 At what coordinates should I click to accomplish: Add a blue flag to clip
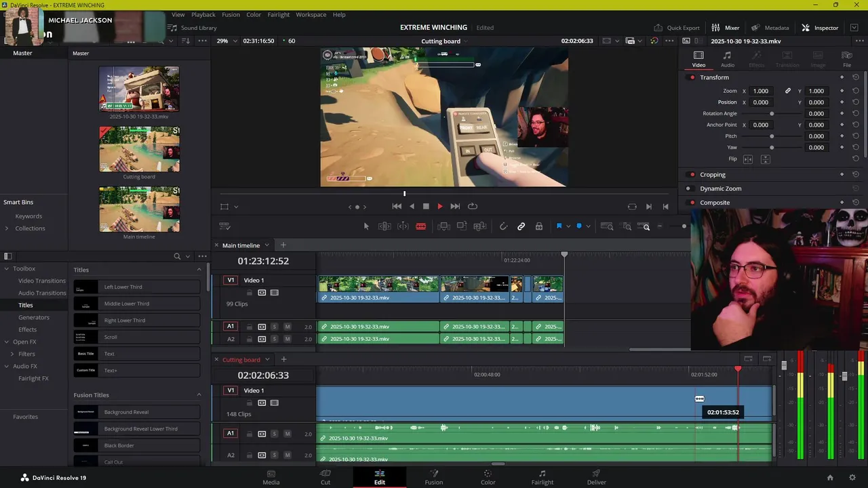tap(559, 226)
